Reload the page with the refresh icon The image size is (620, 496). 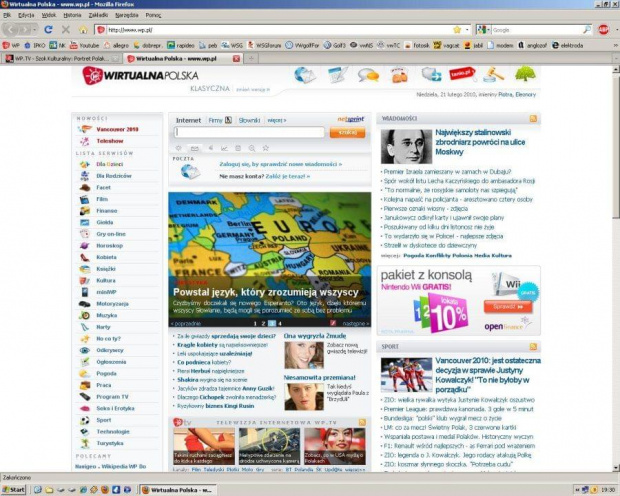tap(48, 30)
